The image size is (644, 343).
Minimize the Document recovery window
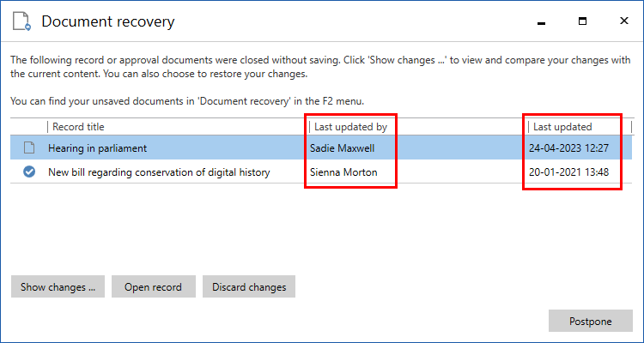(541, 21)
